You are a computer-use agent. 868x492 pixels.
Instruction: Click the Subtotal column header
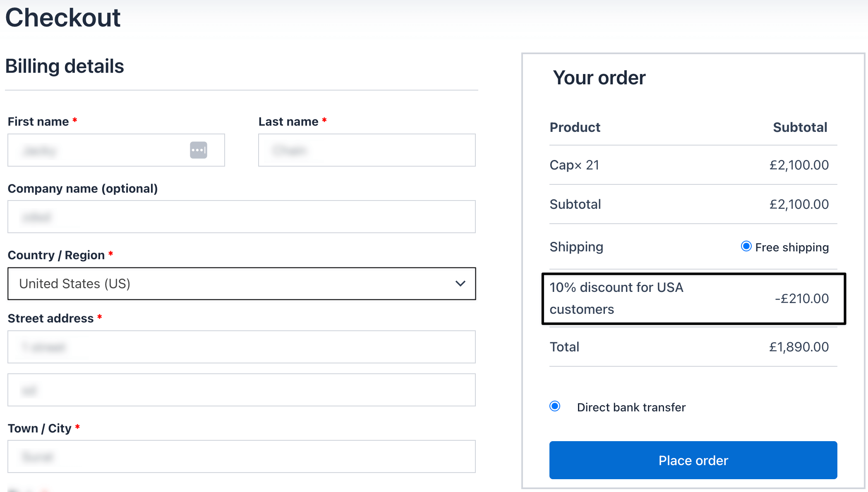(800, 127)
